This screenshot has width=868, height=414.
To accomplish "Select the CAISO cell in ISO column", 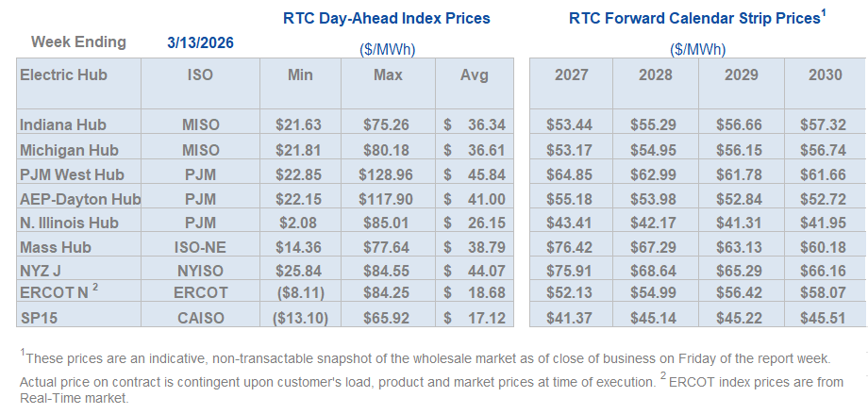I will pyautogui.click(x=200, y=319).
